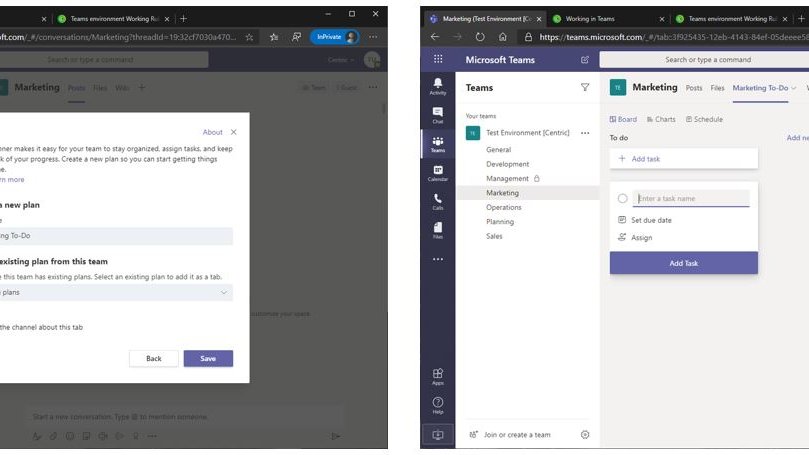Open left browser settings and more menu
This screenshot has height=455, width=809.
(373, 37)
